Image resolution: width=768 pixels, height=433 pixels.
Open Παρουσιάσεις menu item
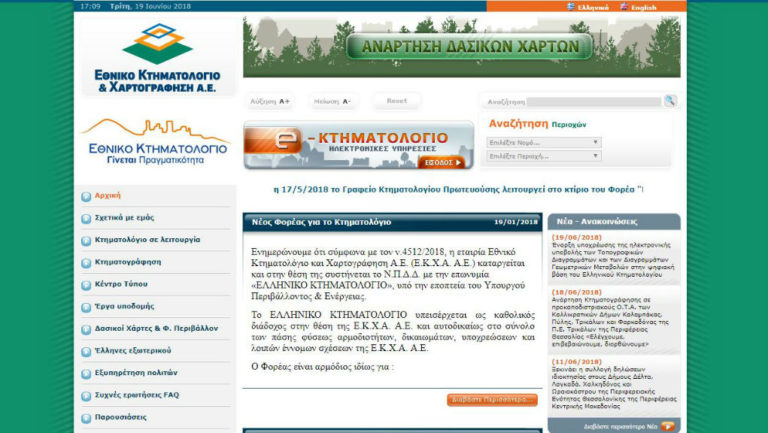[120, 417]
